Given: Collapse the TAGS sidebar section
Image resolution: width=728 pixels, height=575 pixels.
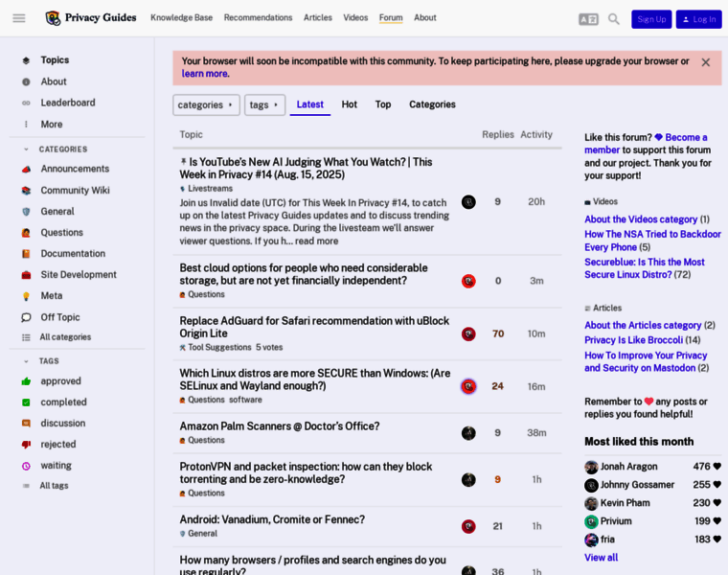Looking at the screenshot, I should (48, 361).
